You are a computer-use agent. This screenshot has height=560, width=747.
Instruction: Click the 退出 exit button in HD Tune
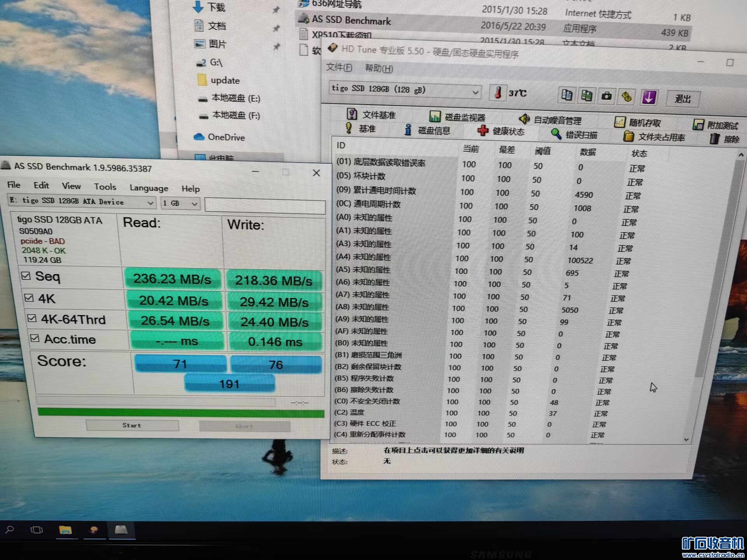(x=683, y=99)
